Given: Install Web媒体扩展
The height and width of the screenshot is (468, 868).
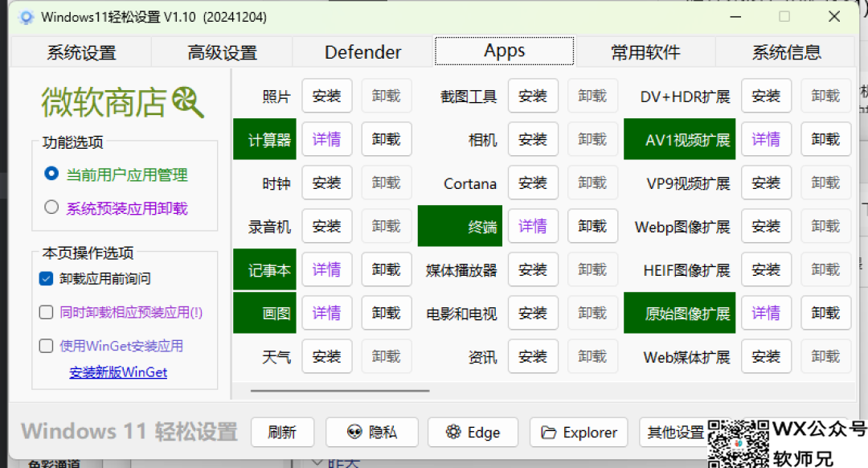Looking at the screenshot, I should [766, 356].
